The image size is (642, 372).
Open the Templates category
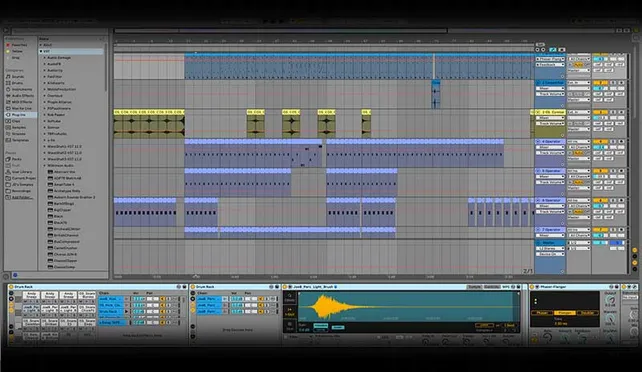pyautogui.click(x=20, y=140)
